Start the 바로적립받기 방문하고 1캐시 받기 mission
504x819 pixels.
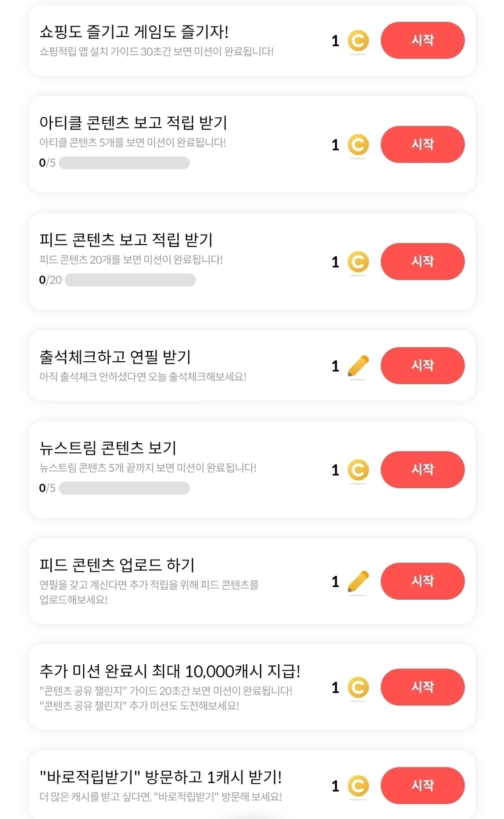coord(423,786)
